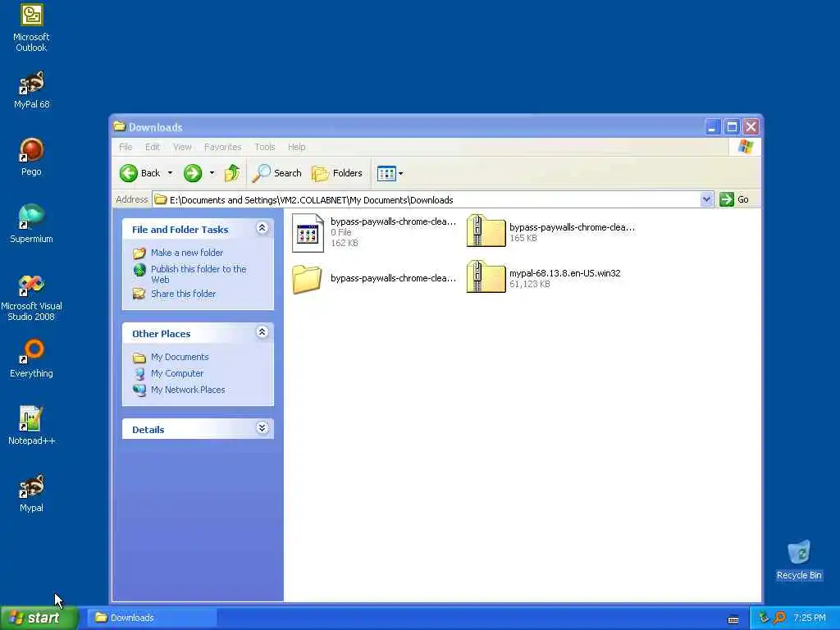The height and width of the screenshot is (630, 840).
Task: Toggle the Folders pane
Action: coord(337,173)
